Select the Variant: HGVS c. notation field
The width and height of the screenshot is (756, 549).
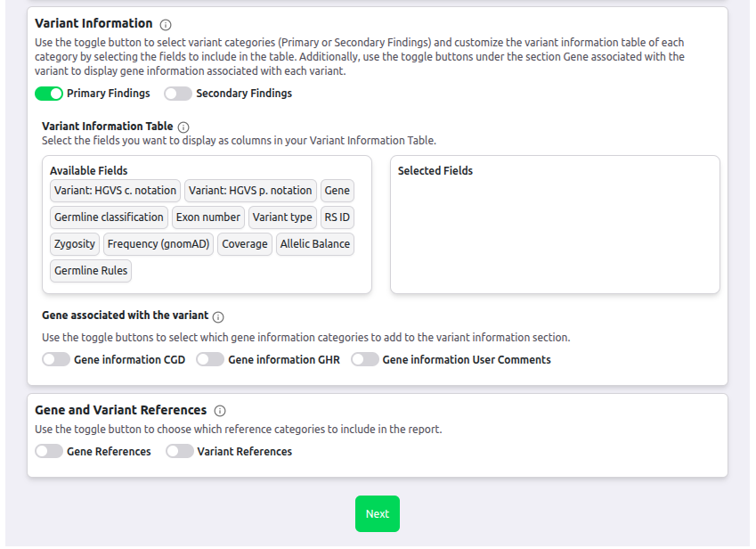(x=116, y=191)
